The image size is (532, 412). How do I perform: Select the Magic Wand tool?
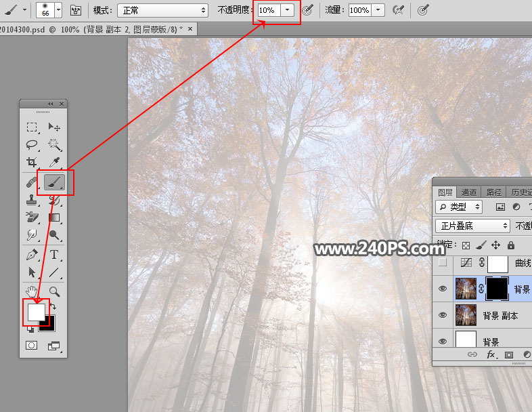click(x=54, y=145)
